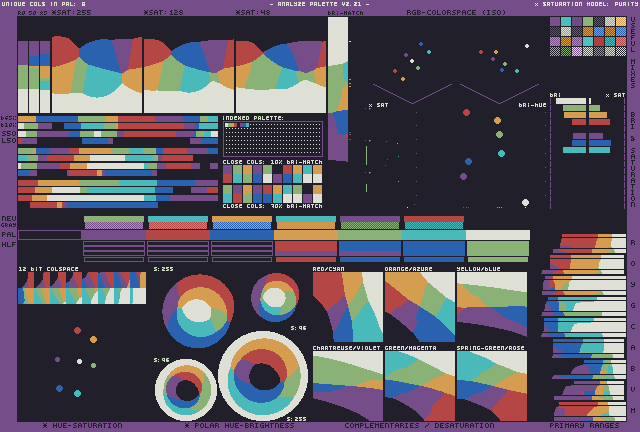Click the solid red block in HLF row
The width and height of the screenshot is (640, 432).
click(x=306, y=246)
